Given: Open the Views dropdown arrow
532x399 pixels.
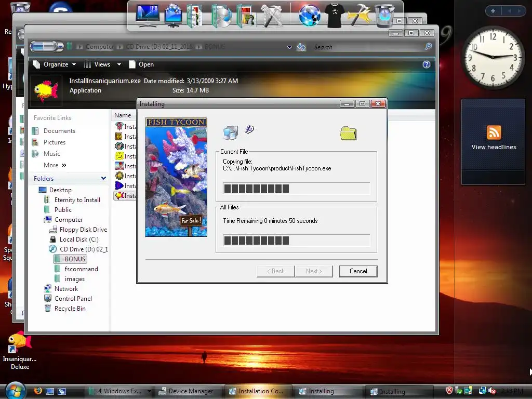Looking at the screenshot, I should tap(119, 64).
